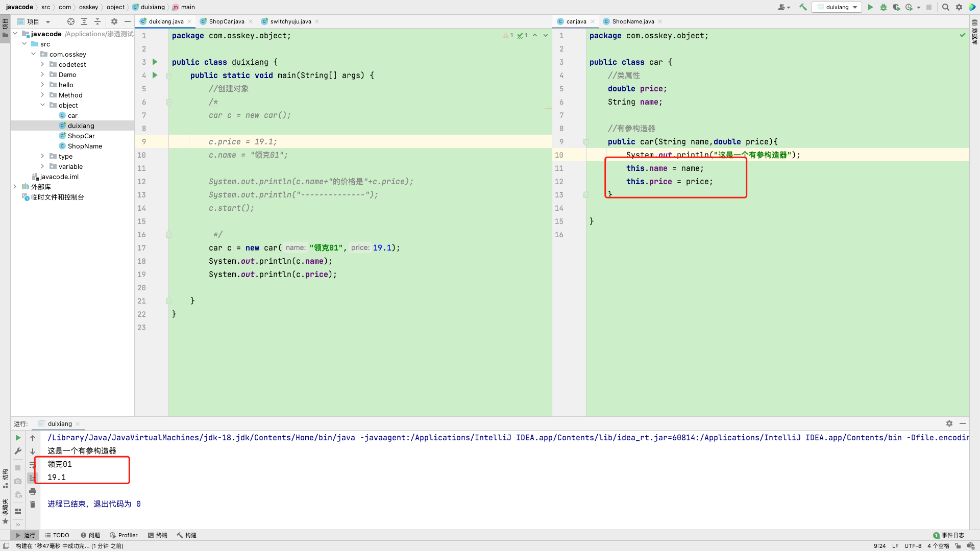Expand all in project tree toolbar
This screenshot has width=980, height=551.
pos(84,21)
